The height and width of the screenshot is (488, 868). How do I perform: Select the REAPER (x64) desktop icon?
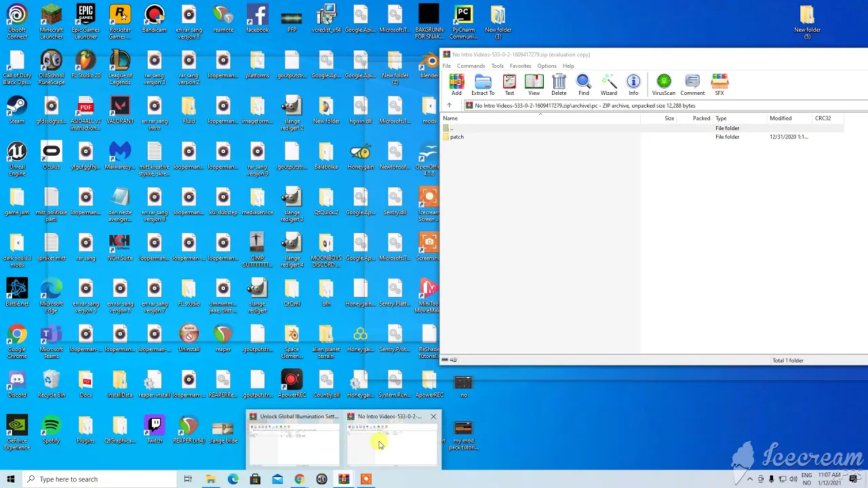coord(189,430)
